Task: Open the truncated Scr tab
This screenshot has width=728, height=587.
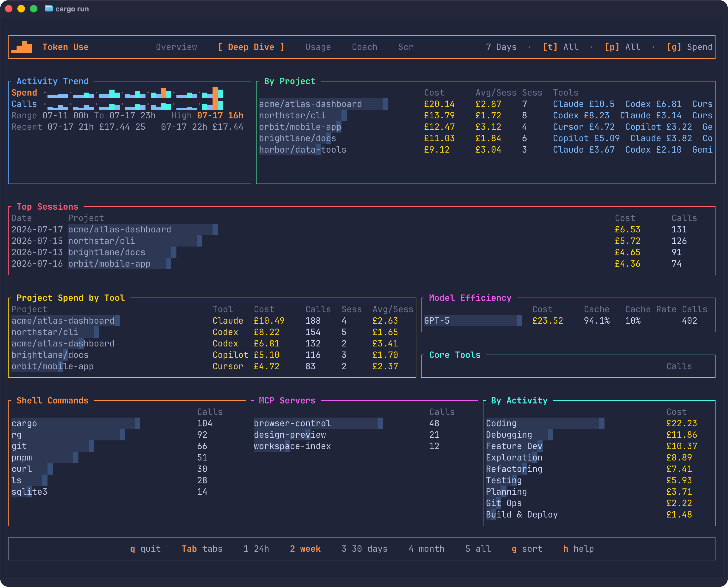Action: pos(406,47)
